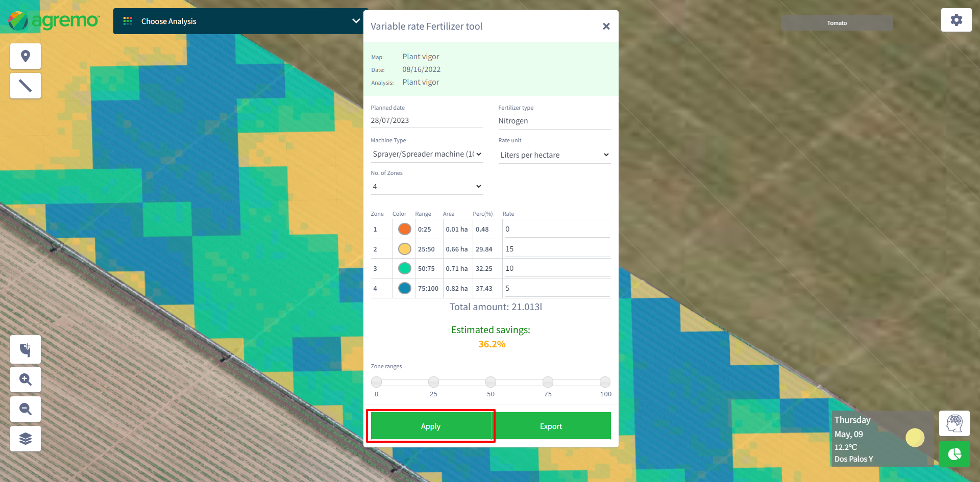Change the No. of Zones selector
980x482 pixels.
click(427, 187)
